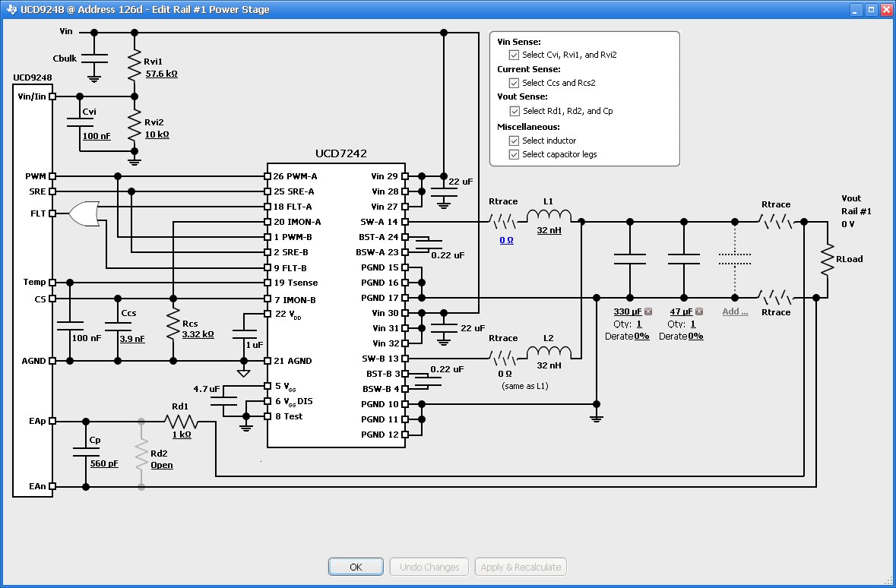The image size is (896, 588).
Task: Click the dotted placeholder capacitor symbol
Action: point(735,259)
